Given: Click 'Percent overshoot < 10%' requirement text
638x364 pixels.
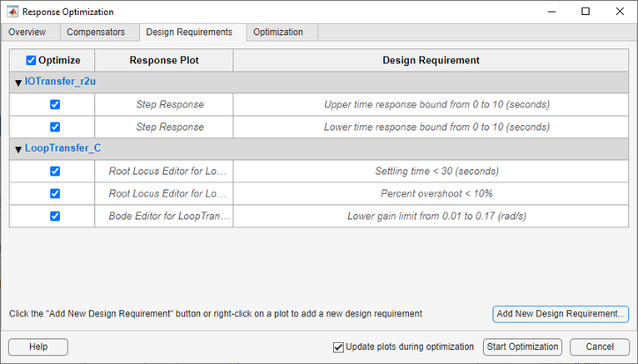Looking at the screenshot, I should pyautogui.click(x=436, y=193).
